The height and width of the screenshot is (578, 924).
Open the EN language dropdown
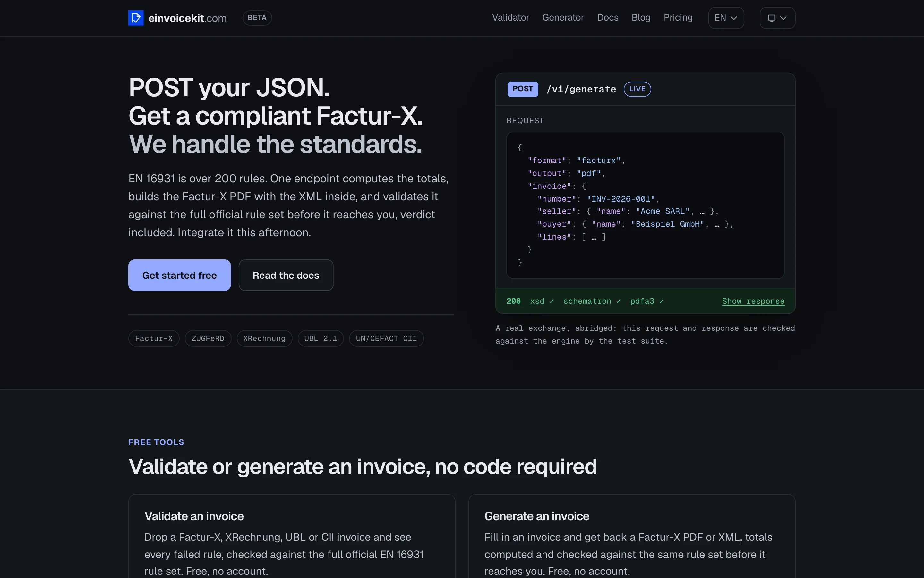click(726, 18)
